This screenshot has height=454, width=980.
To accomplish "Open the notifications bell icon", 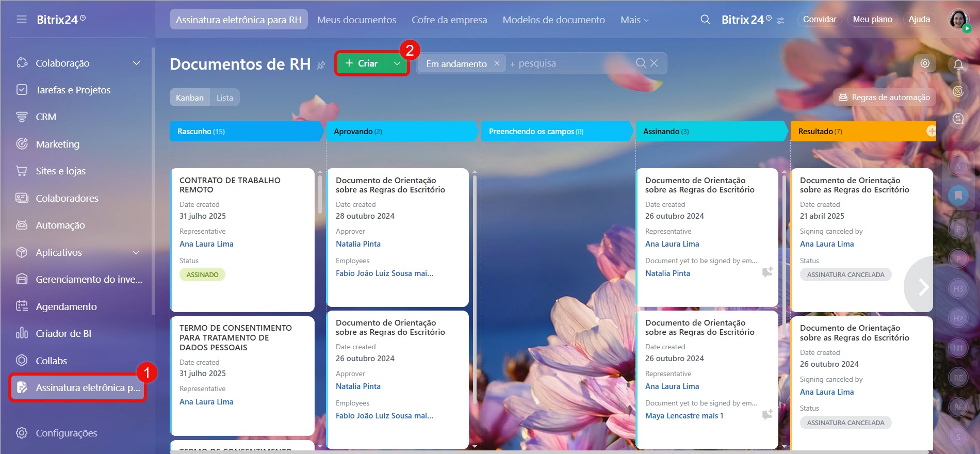I will coord(958,64).
